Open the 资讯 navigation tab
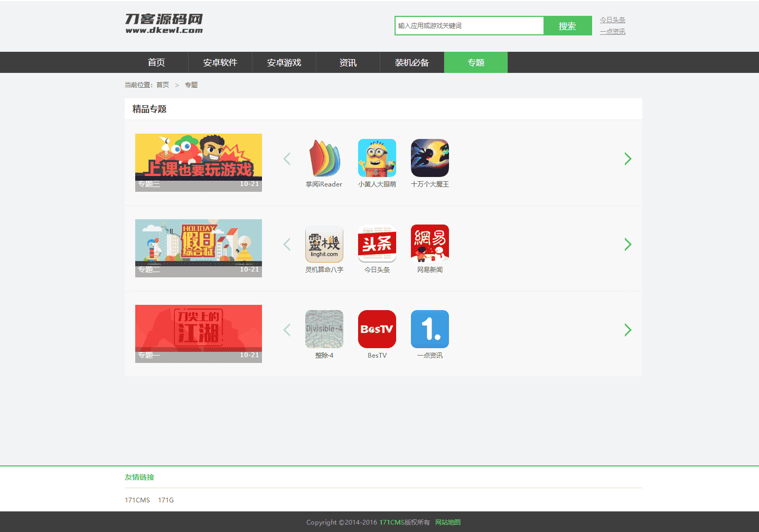This screenshot has width=759, height=532. point(348,62)
